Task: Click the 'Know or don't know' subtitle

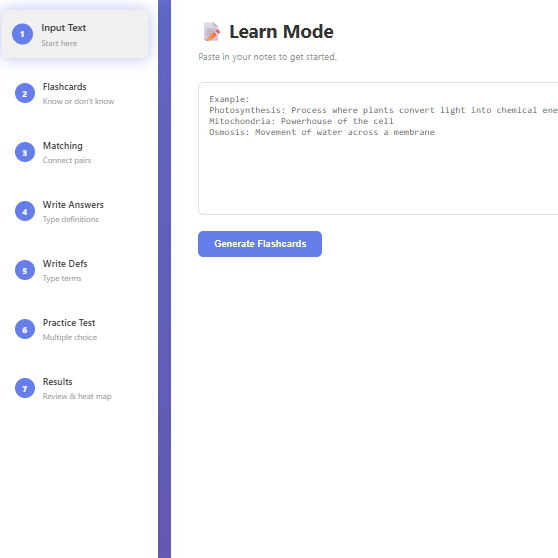Action: 78,101
